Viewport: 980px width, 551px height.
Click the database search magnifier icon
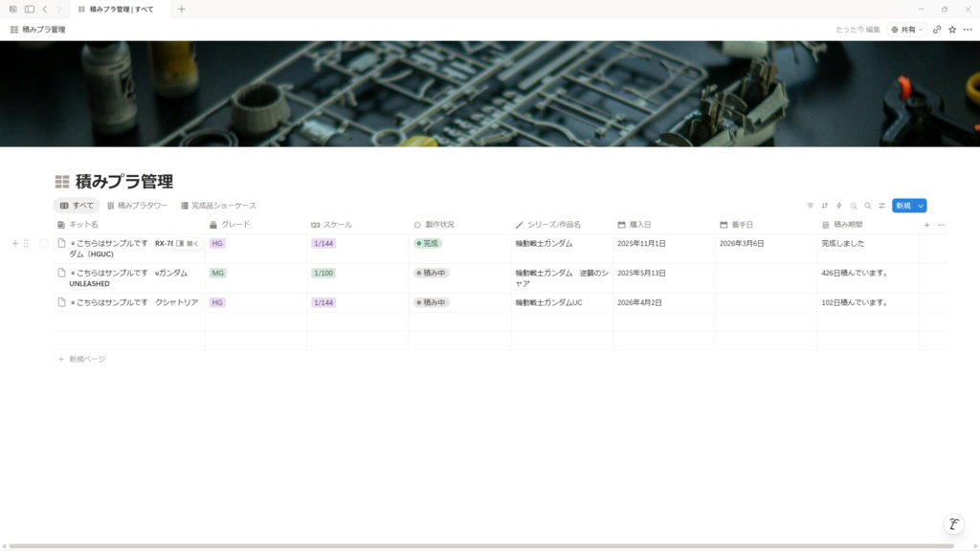coord(867,206)
